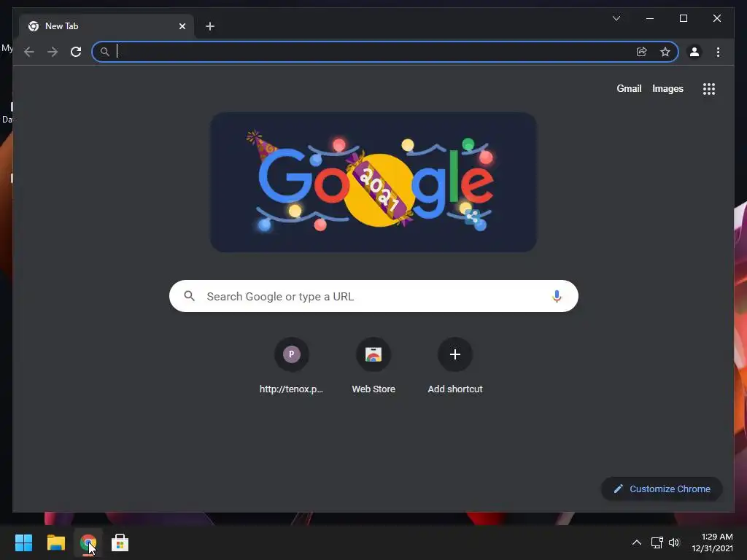Open the Google 2021 New Year's doodle
This screenshot has height=560, width=747.
coord(373,182)
